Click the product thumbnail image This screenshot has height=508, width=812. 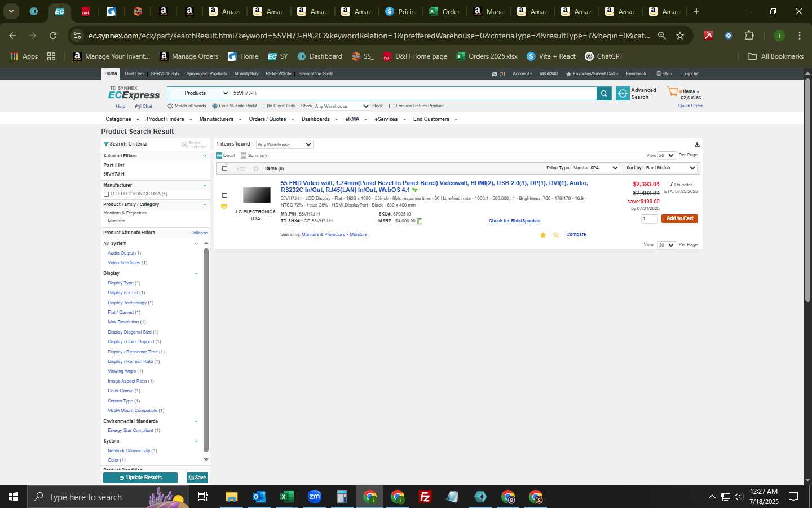tap(257, 195)
